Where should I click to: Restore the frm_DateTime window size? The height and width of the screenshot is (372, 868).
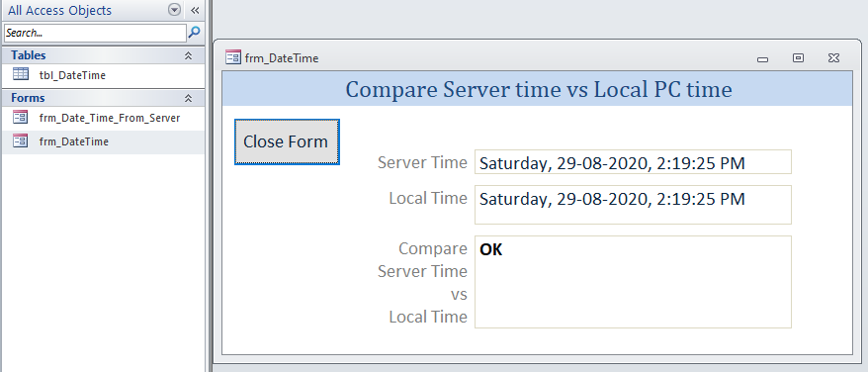click(x=798, y=57)
